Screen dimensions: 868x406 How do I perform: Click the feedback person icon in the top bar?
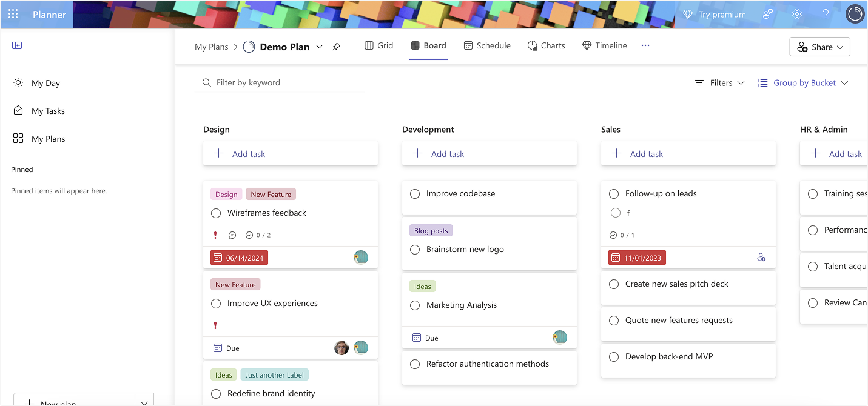pyautogui.click(x=767, y=13)
